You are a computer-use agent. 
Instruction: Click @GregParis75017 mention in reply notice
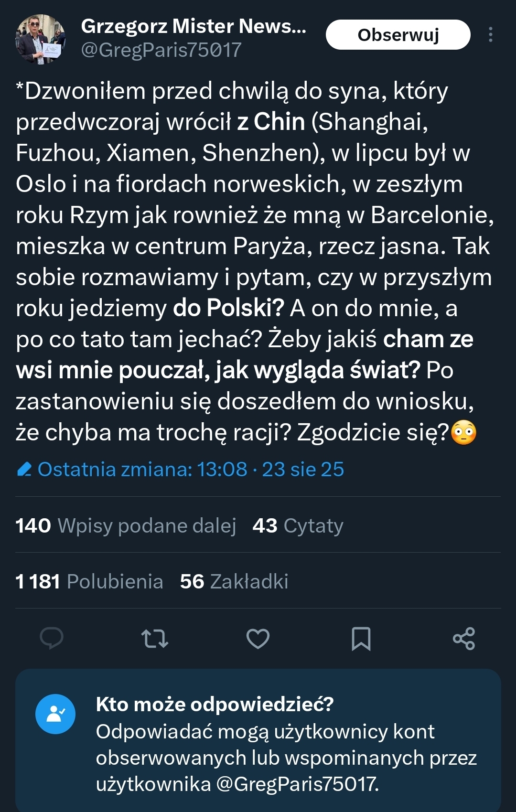pyautogui.click(x=297, y=784)
